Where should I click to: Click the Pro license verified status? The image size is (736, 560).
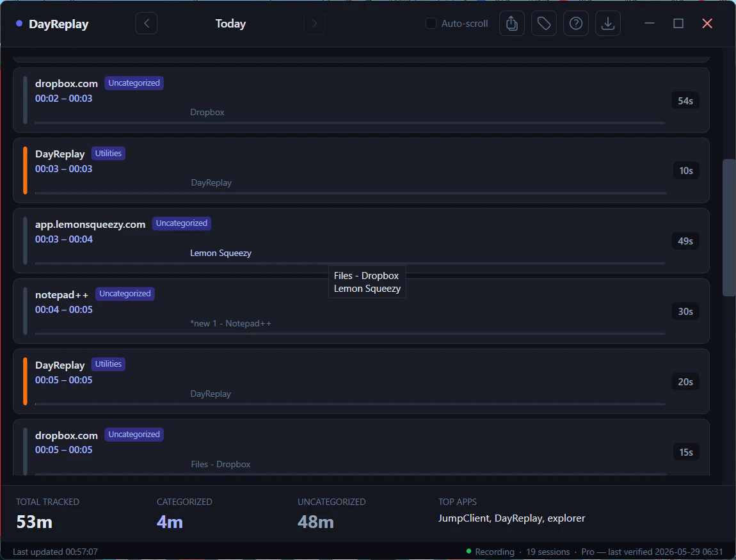(x=652, y=552)
